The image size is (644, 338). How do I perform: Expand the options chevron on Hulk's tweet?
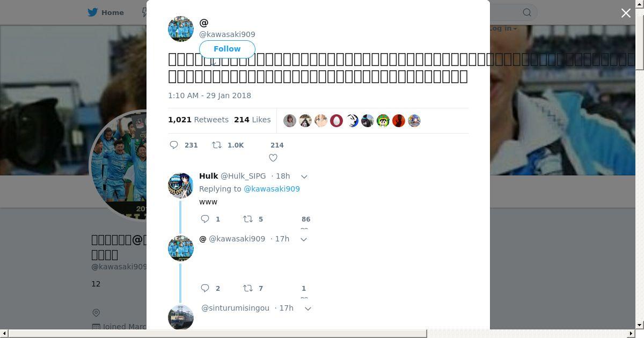pyautogui.click(x=304, y=177)
